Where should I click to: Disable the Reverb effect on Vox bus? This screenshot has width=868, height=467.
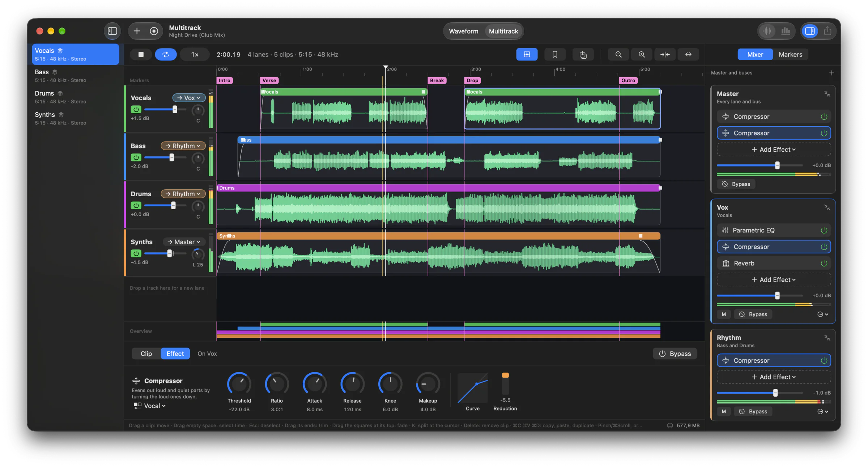pos(824,263)
